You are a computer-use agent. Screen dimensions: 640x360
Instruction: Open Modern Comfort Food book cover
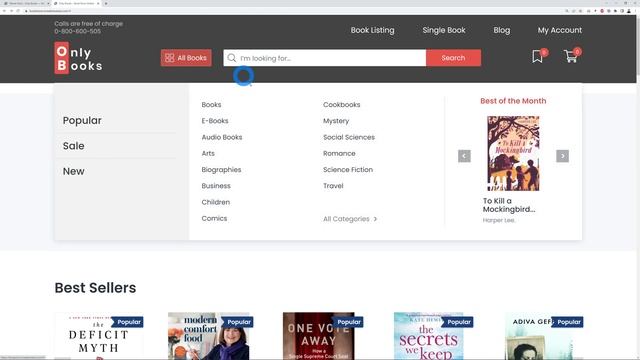(x=209, y=336)
